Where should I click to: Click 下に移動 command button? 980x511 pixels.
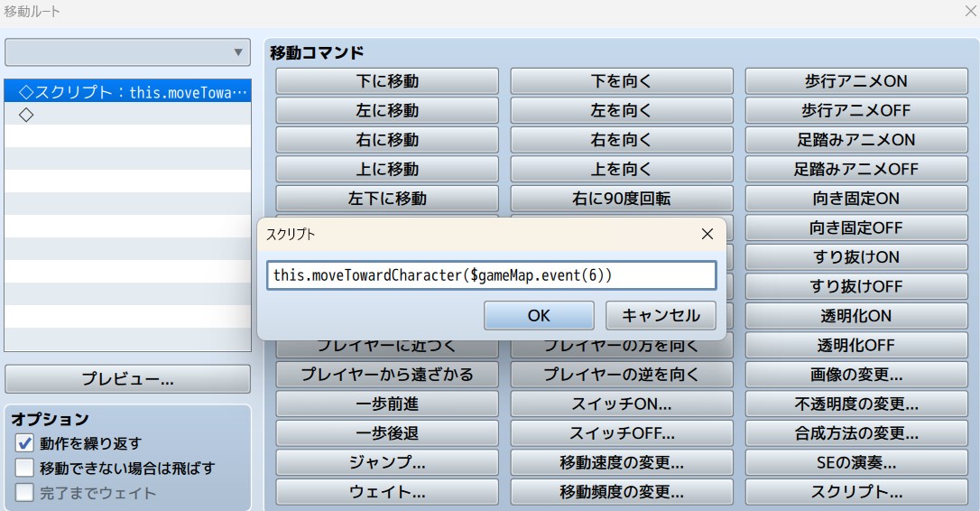click(387, 81)
